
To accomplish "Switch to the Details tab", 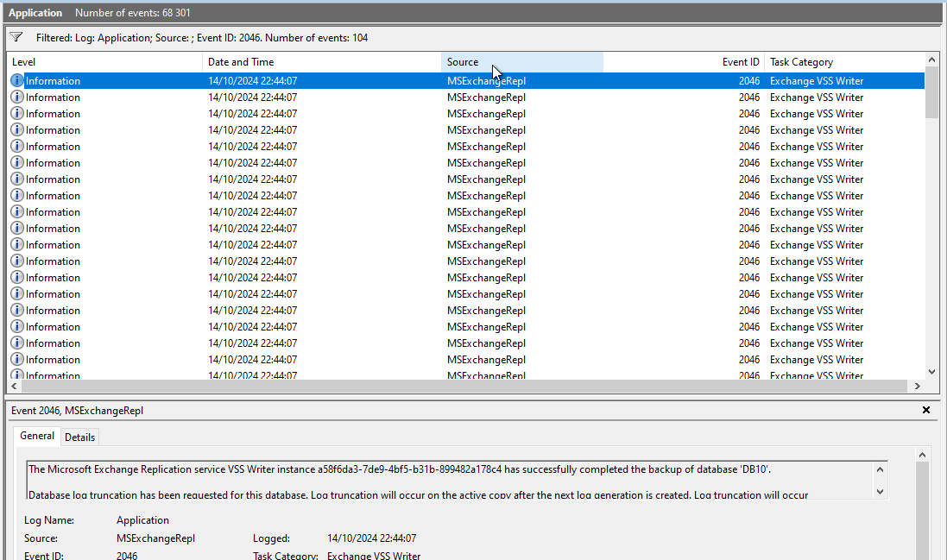I will 80,437.
